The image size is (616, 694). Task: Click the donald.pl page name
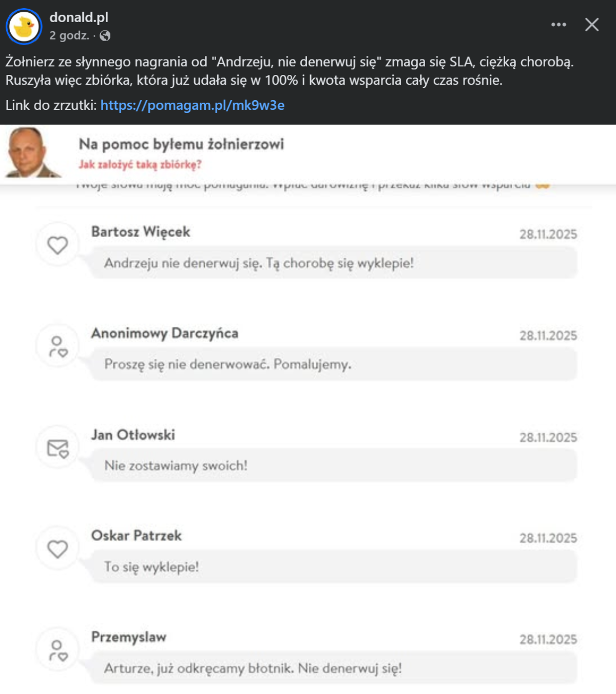tap(79, 17)
